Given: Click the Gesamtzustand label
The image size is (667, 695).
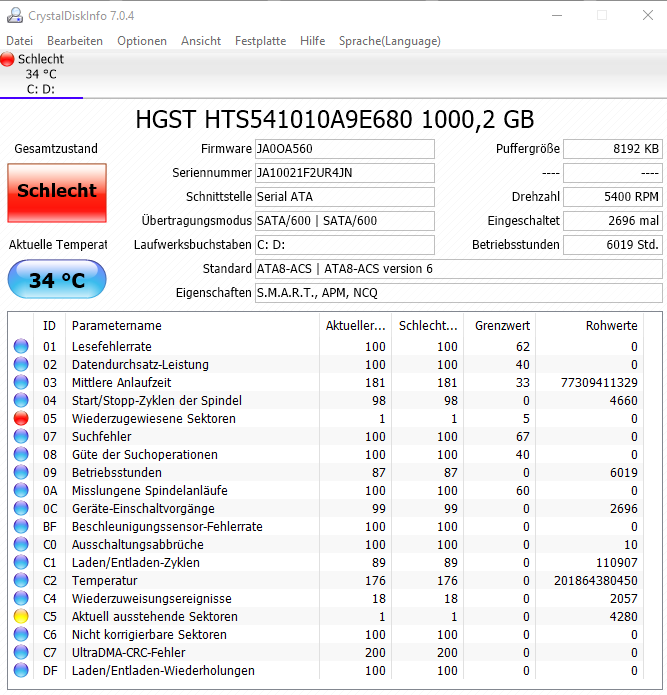Looking at the screenshot, I should pyautogui.click(x=56, y=148).
